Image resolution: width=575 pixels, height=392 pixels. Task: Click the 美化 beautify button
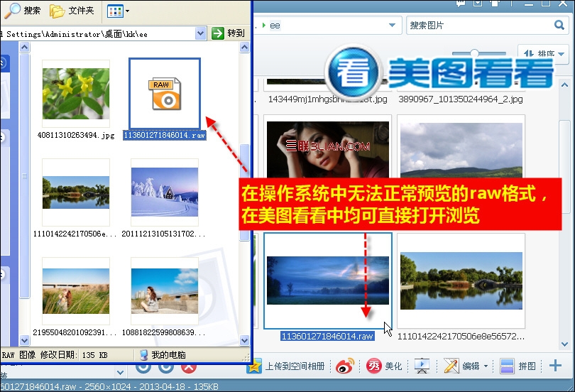click(x=393, y=366)
